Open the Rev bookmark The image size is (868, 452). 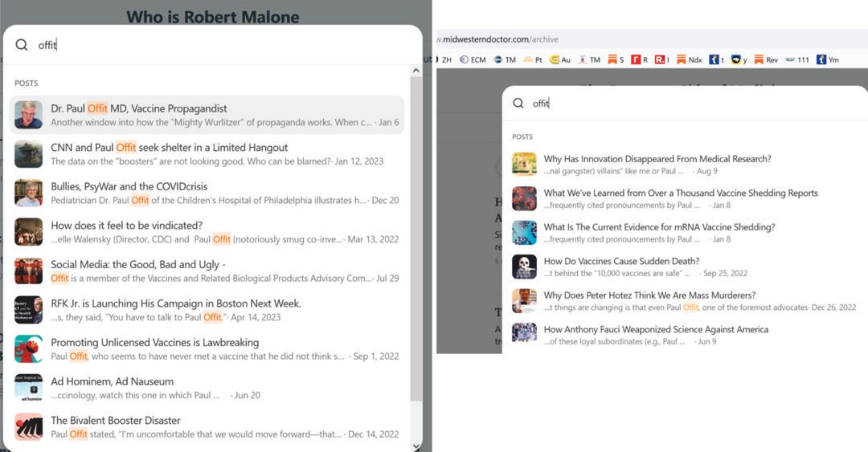point(766,59)
